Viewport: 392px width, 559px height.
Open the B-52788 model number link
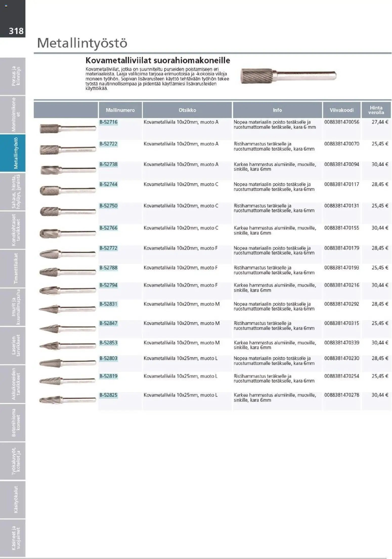(108, 268)
